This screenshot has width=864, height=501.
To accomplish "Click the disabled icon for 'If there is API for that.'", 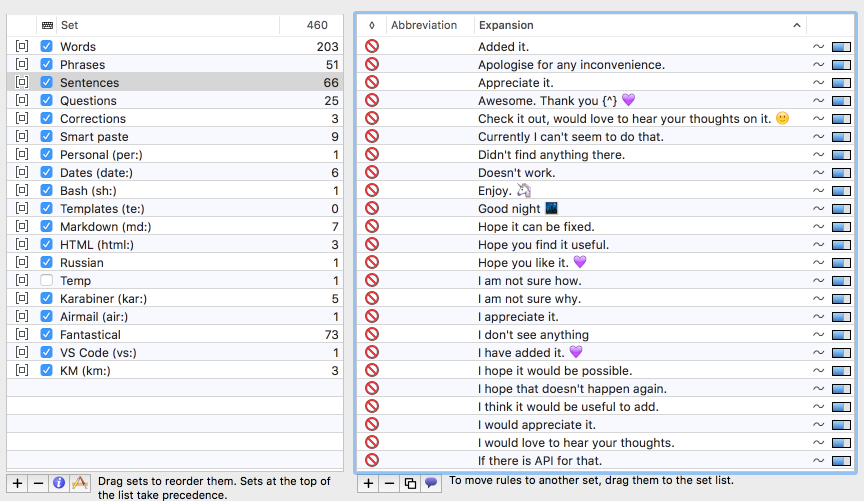I will pyautogui.click(x=372, y=460).
